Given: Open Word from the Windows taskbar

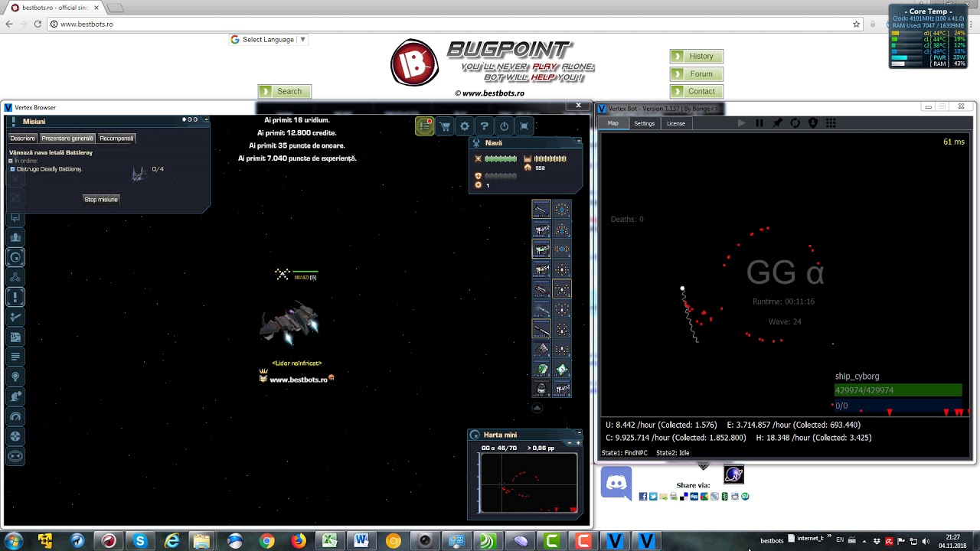Looking at the screenshot, I should (x=361, y=541).
